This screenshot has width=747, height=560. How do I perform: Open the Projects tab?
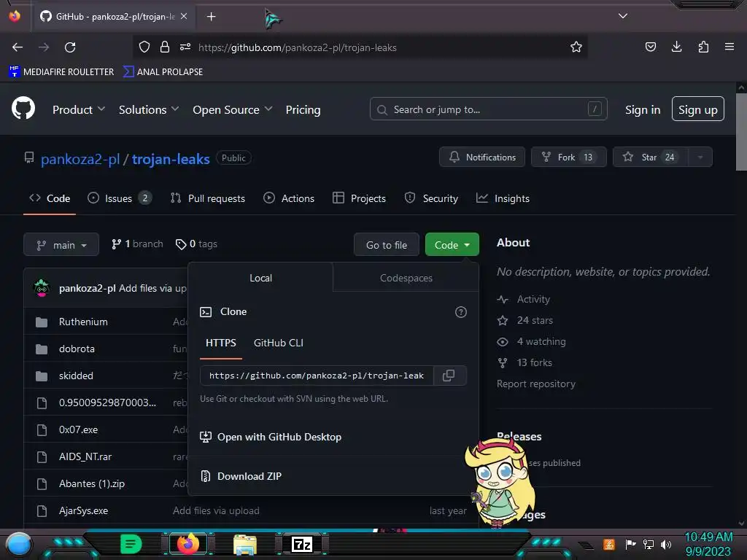click(x=359, y=198)
